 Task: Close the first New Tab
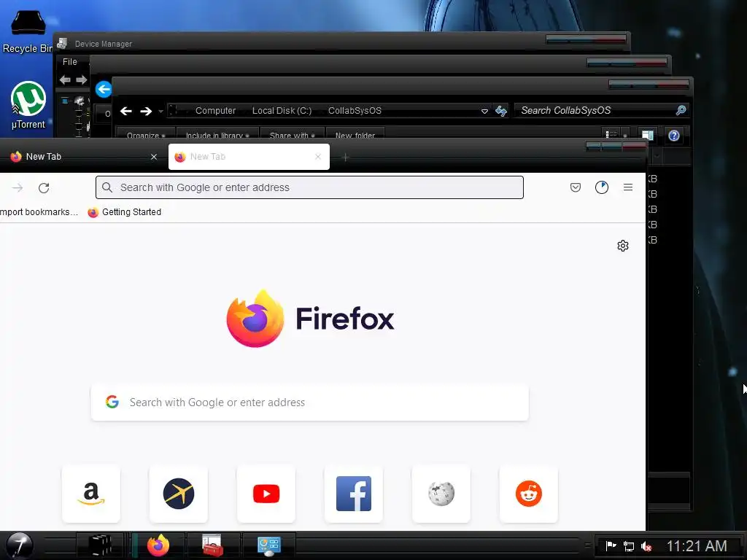click(154, 157)
